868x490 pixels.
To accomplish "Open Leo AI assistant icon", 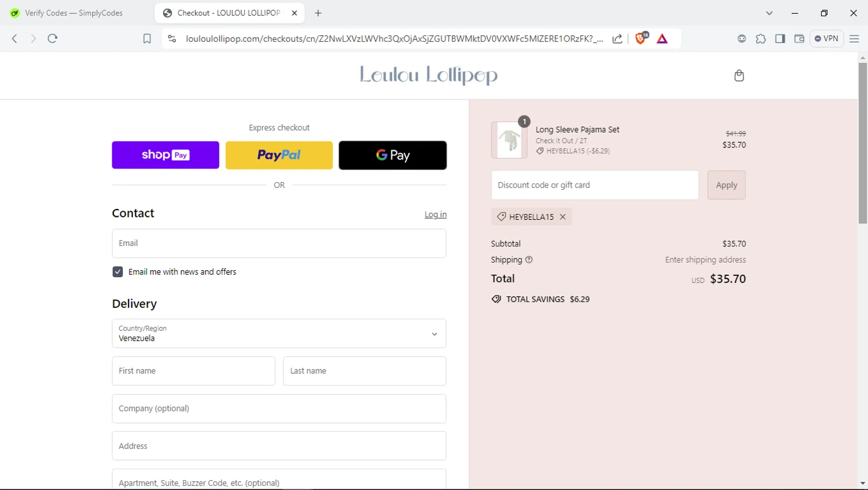I will [742, 39].
